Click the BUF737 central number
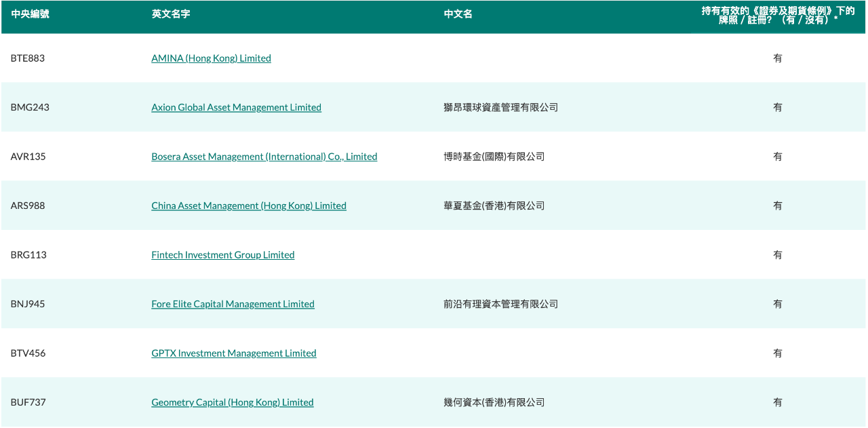Image resolution: width=868 pixels, height=428 pixels. coord(28,402)
